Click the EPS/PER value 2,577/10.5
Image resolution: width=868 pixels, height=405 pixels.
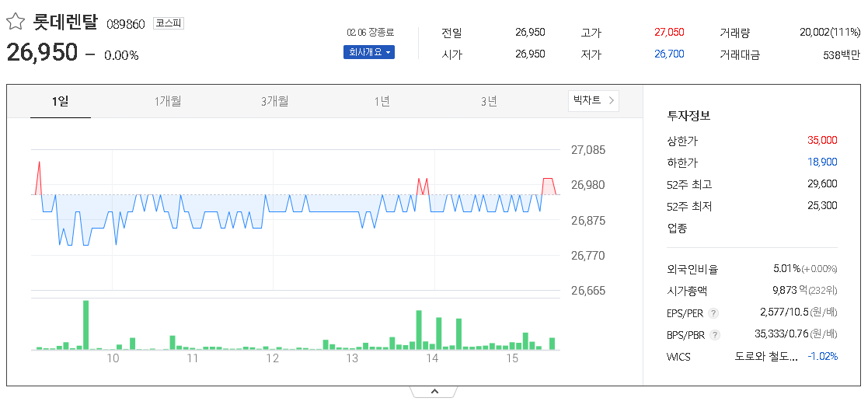784,312
